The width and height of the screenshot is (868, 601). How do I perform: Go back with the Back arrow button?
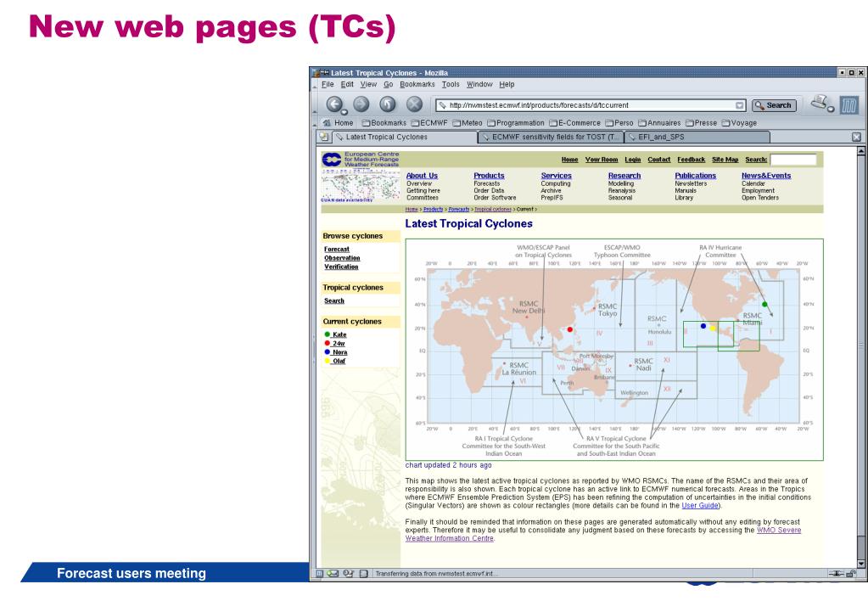333,104
